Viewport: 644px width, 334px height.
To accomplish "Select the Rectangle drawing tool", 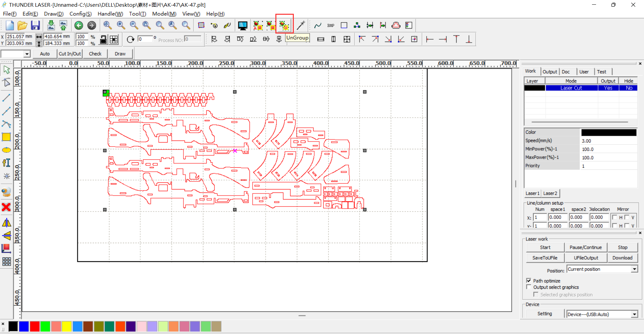I will coord(6,137).
